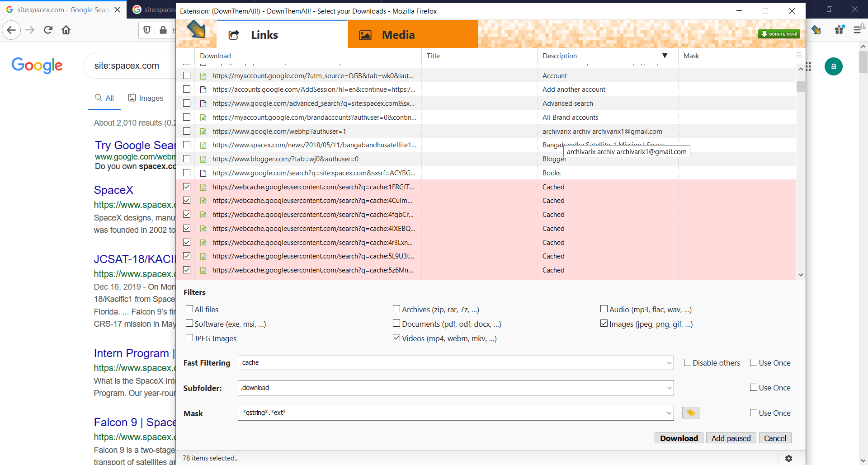Click the DownThemAll logo icon in the dialog header
This screenshot has height=465, width=868.
(196, 29)
